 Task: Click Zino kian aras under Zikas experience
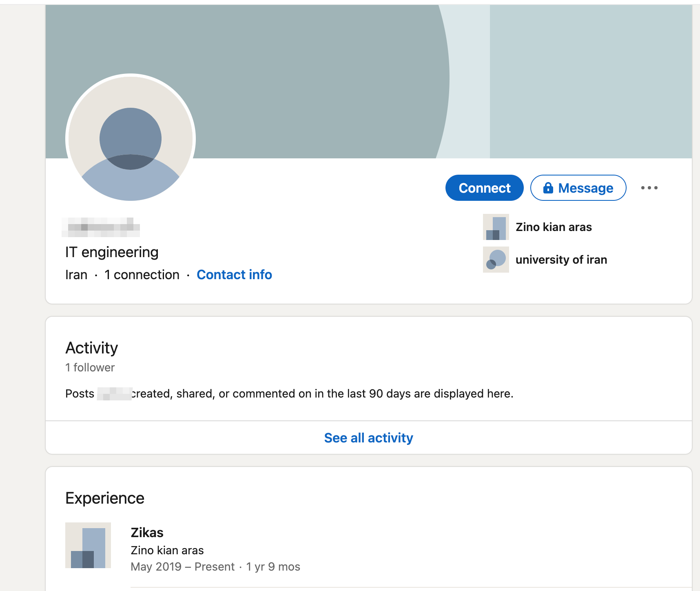pyautogui.click(x=167, y=550)
